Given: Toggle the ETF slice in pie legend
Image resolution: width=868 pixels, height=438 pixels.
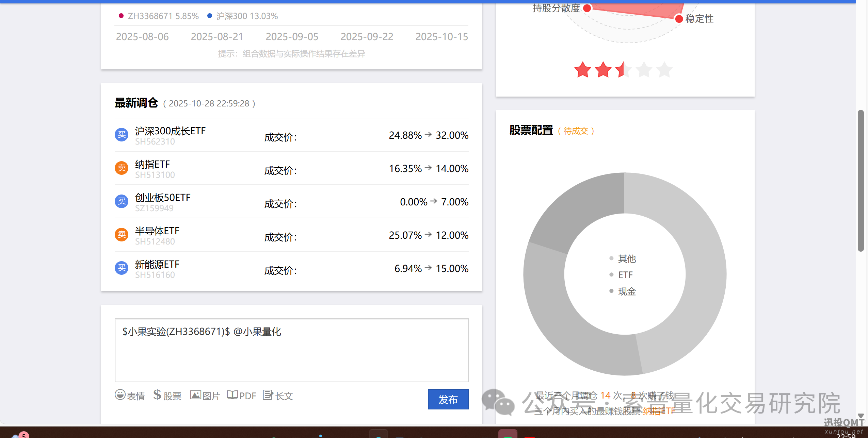Looking at the screenshot, I should coord(626,275).
